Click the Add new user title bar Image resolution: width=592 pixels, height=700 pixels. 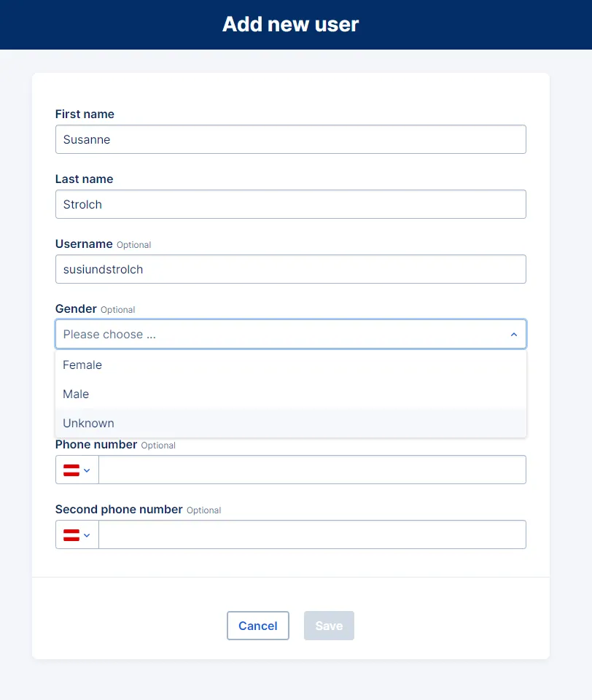point(291,24)
